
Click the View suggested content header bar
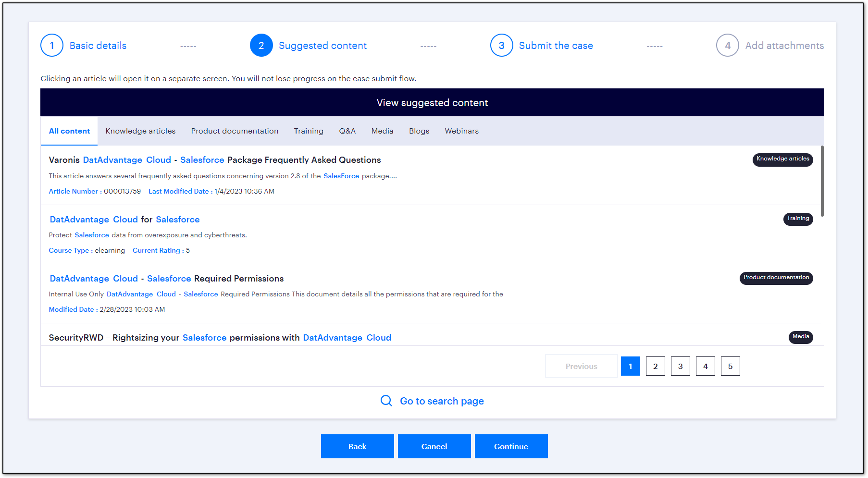tap(432, 102)
